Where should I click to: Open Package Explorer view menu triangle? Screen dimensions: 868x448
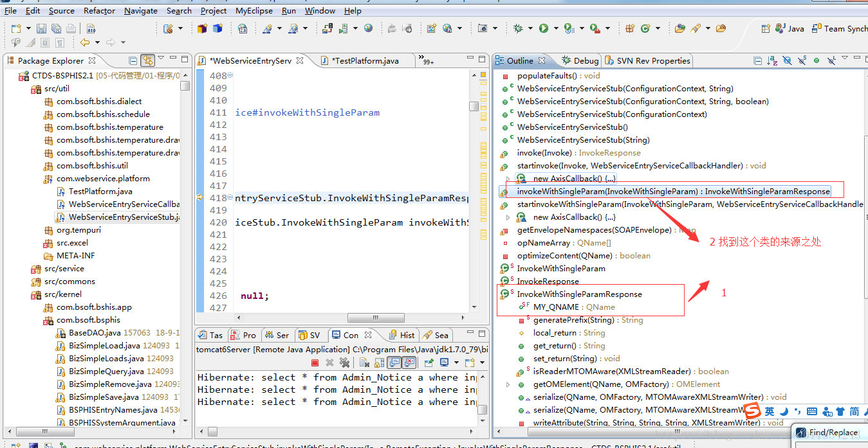pyautogui.click(x=162, y=59)
